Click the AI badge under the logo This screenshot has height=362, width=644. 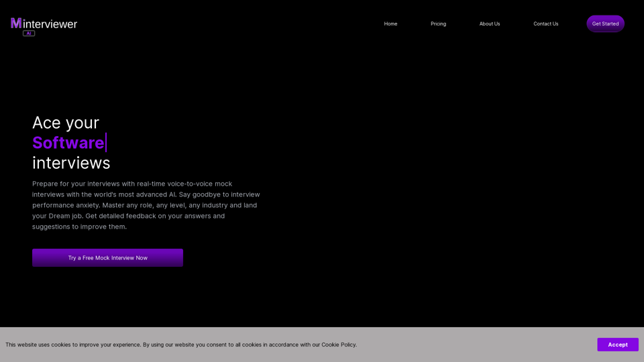(29, 33)
